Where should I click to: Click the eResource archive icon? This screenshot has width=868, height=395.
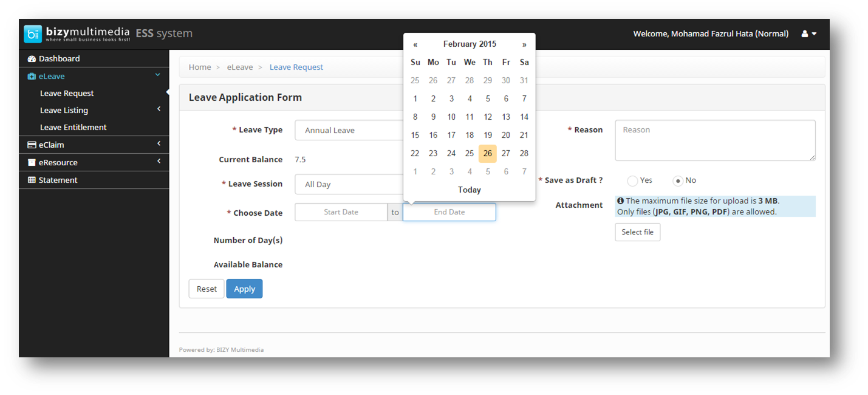32,163
